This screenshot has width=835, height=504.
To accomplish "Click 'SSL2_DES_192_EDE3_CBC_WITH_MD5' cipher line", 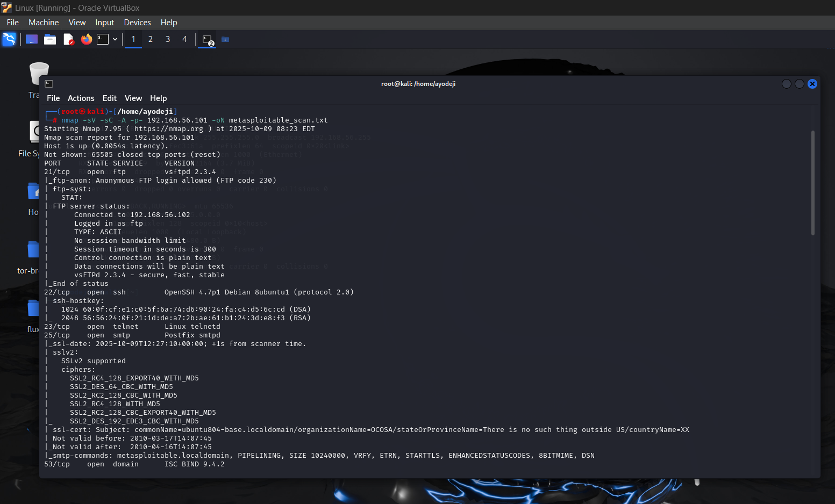I will point(134,421).
